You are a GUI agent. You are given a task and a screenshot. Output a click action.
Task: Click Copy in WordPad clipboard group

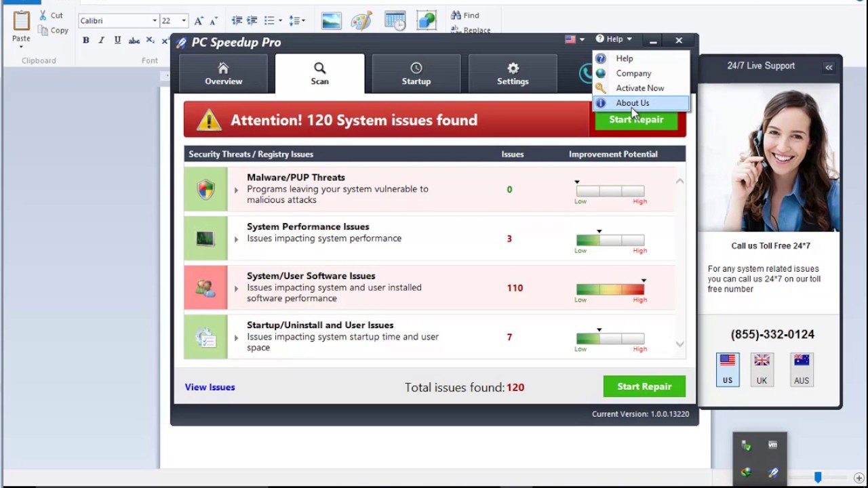[x=54, y=30]
